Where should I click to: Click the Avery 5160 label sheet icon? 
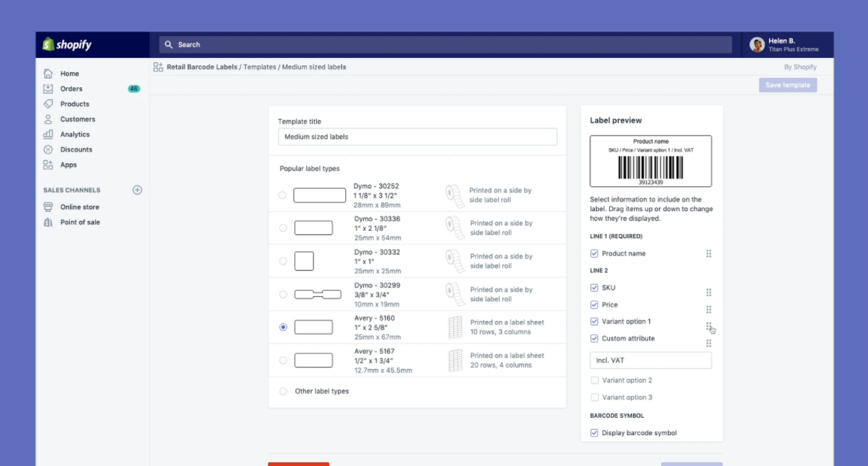tap(455, 328)
